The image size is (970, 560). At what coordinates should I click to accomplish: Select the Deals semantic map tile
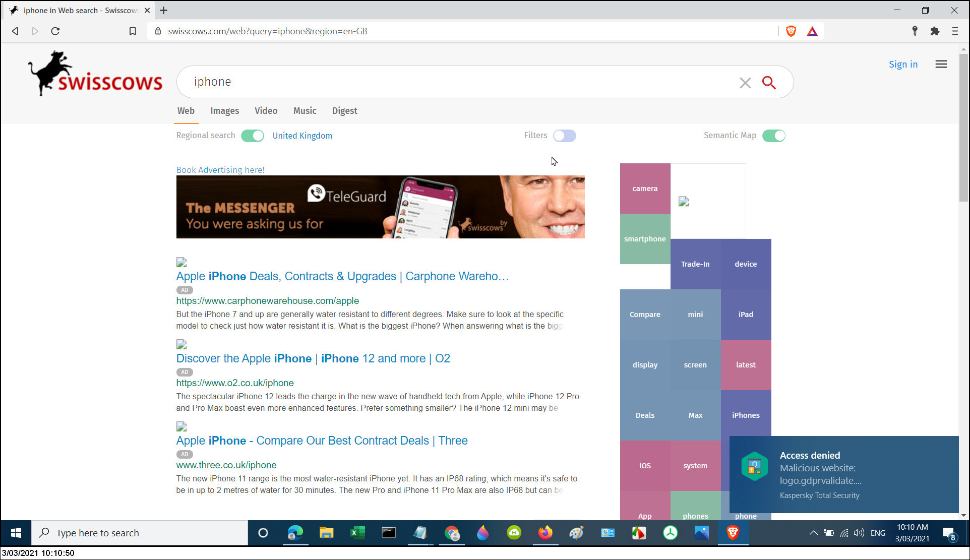[645, 415]
